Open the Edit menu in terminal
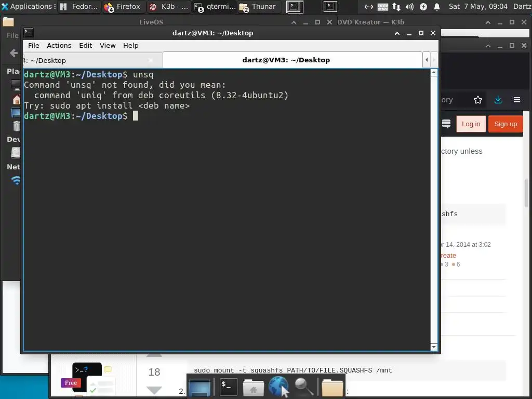 (86, 46)
